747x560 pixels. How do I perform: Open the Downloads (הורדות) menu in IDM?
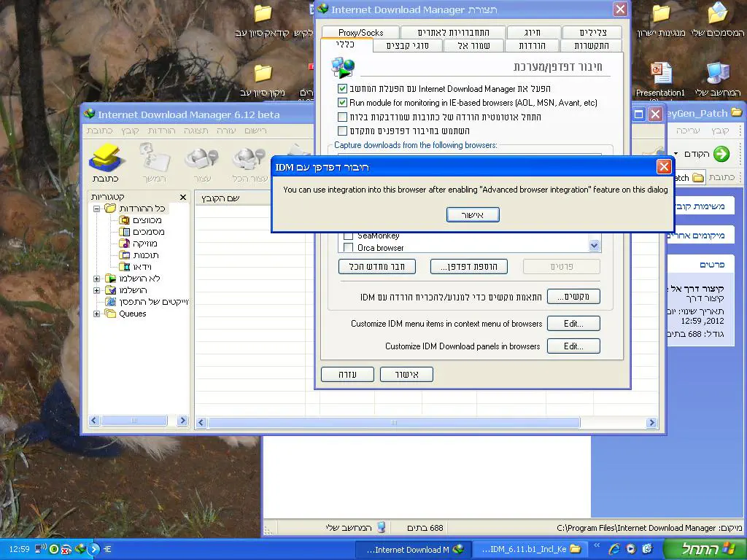(x=161, y=131)
